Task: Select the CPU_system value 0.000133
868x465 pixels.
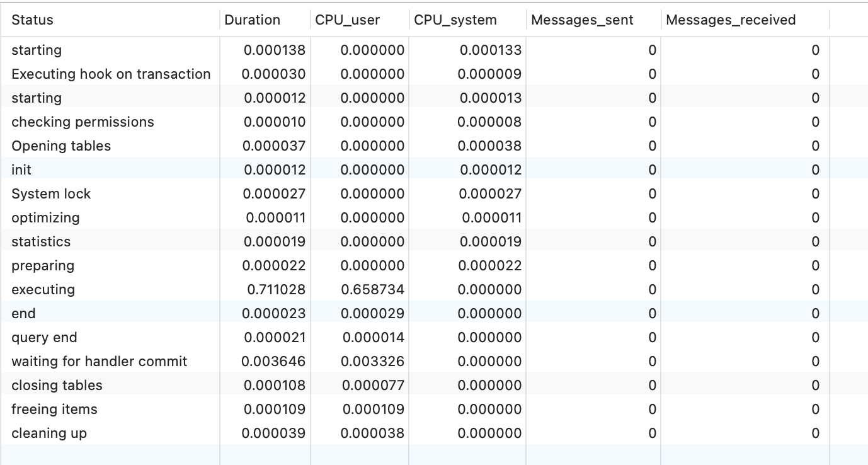Action: [490, 50]
